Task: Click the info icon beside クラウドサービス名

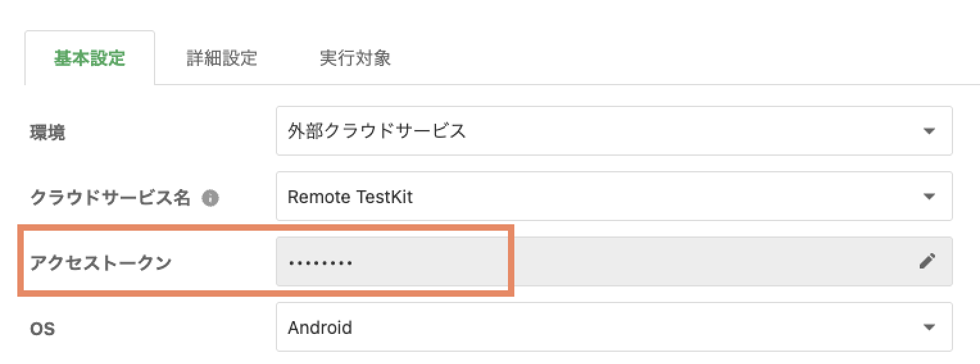Action: [210, 198]
